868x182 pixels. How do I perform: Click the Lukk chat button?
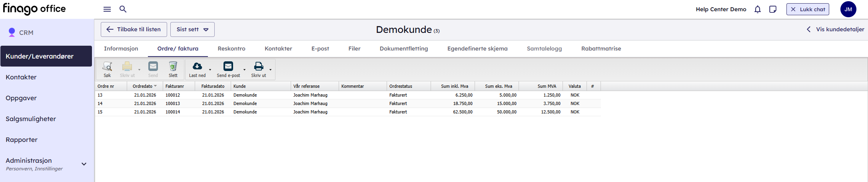point(807,9)
